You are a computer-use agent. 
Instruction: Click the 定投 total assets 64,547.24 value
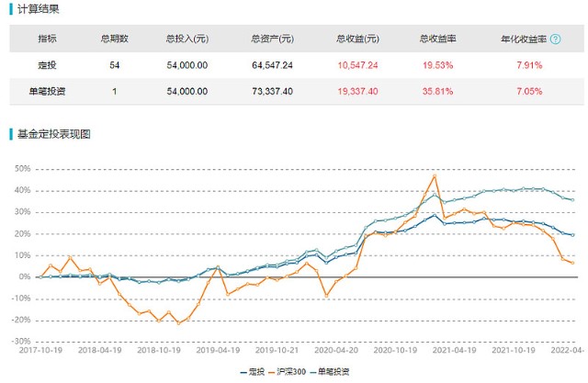click(272, 65)
